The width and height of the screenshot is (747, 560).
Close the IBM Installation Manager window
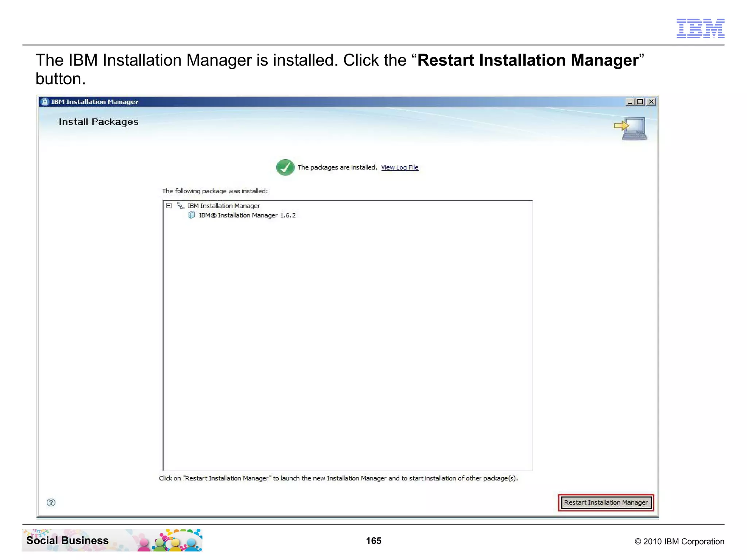pos(651,102)
